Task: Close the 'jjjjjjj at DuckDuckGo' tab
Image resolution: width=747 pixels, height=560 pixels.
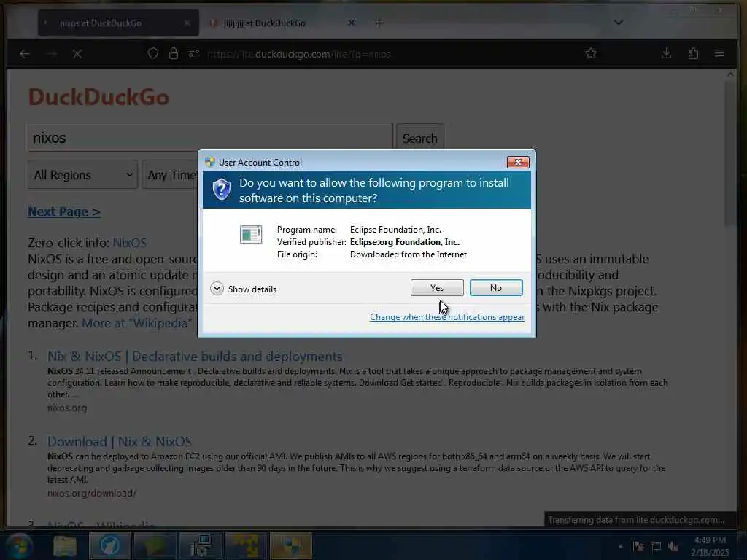Action: (x=351, y=23)
